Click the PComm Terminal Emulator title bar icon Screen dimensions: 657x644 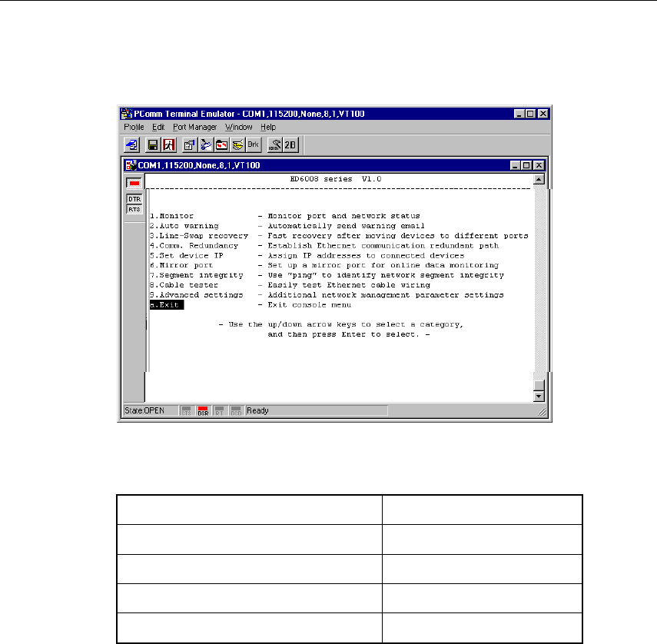point(126,114)
